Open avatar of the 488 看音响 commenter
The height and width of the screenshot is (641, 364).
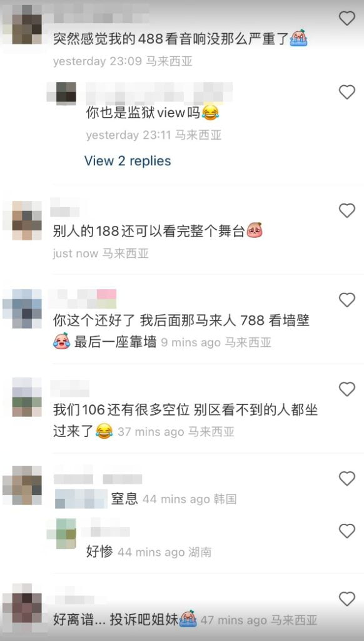point(22,24)
